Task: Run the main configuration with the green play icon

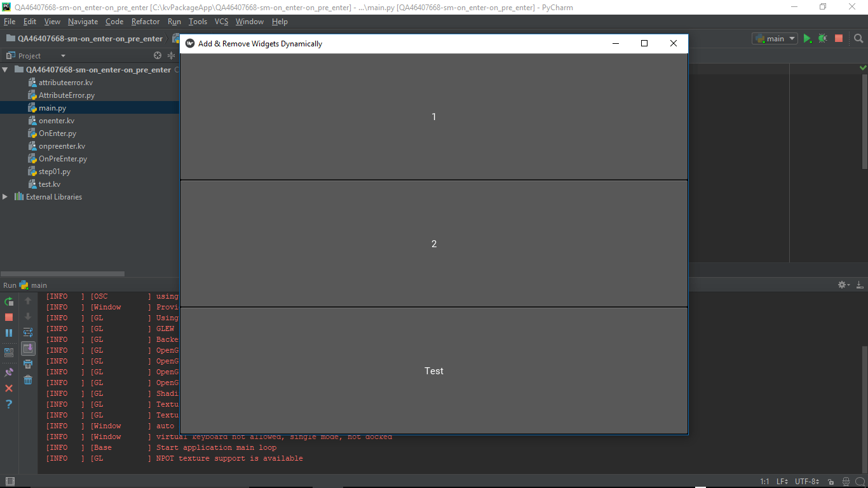Action: 807,38
